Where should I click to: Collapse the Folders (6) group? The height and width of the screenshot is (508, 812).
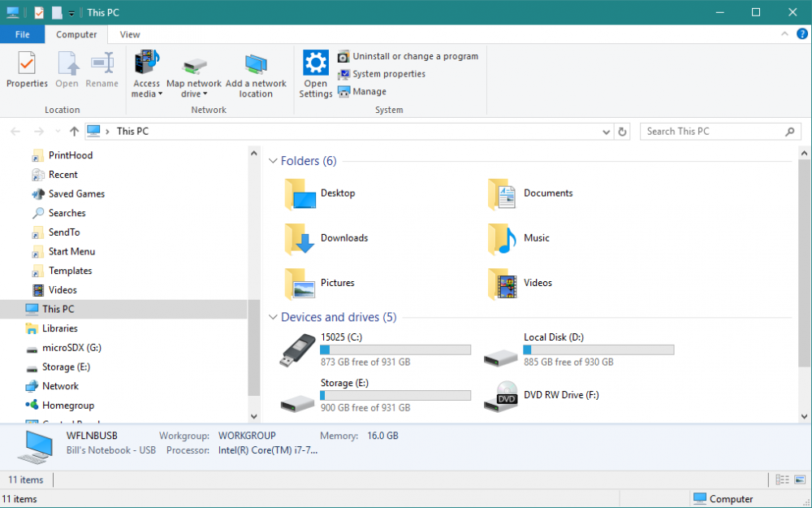(273, 161)
